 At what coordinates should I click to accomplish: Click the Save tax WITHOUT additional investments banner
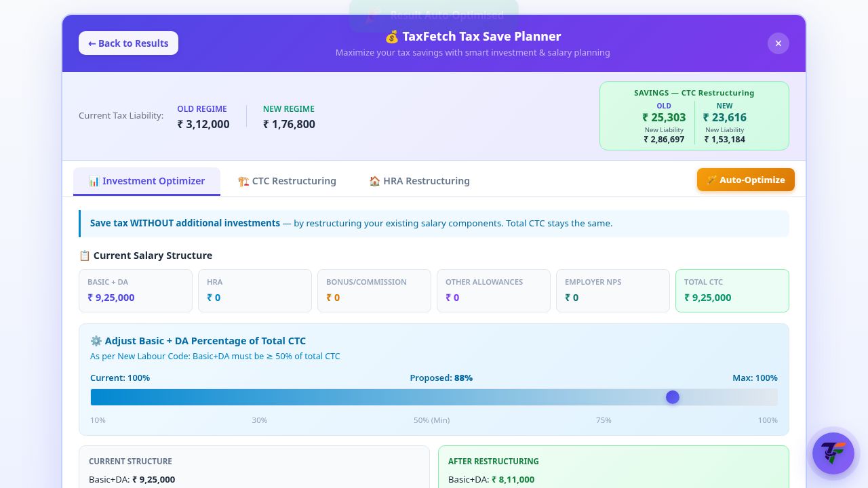click(434, 224)
